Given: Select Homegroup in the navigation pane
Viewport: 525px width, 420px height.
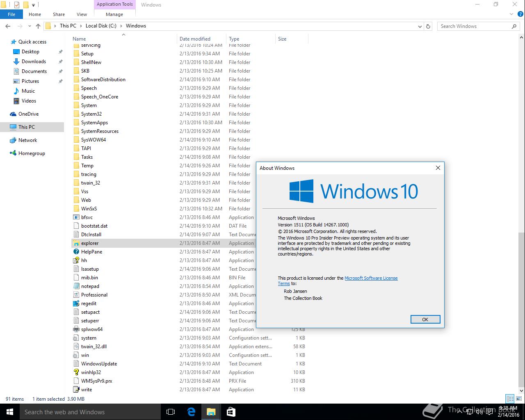Looking at the screenshot, I should [x=32, y=153].
